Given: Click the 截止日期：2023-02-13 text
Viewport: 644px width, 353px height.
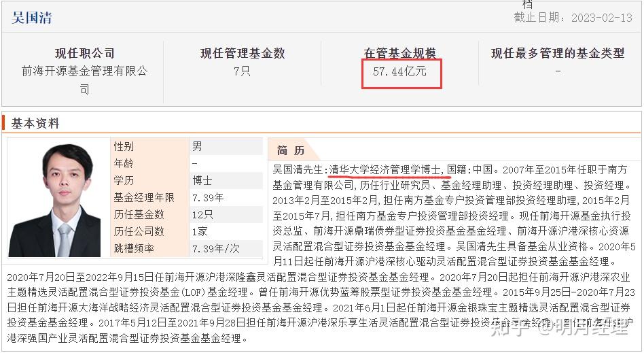Looking at the screenshot, I should pyautogui.click(x=573, y=18).
